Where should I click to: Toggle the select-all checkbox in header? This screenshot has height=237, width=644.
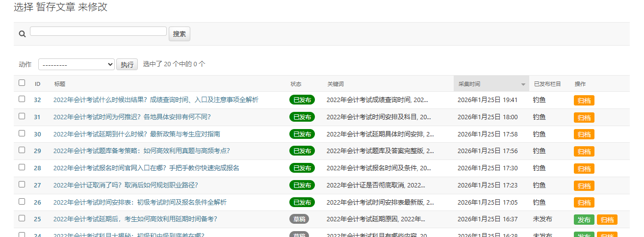point(22,83)
